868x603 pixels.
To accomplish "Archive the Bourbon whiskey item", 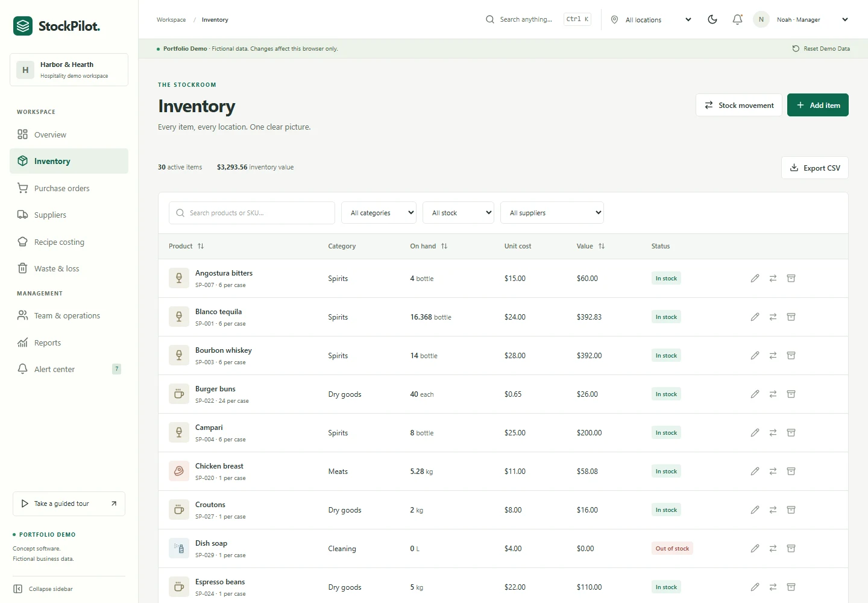I will click(791, 356).
